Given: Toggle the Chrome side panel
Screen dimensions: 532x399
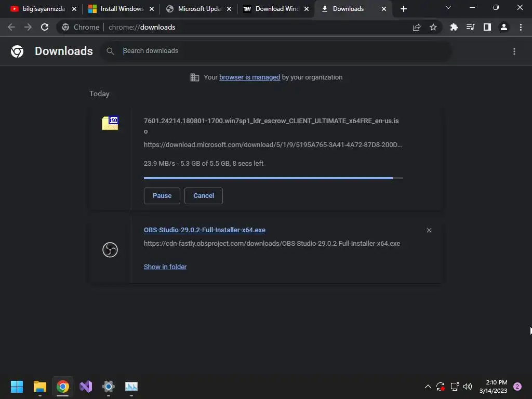Looking at the screenshot, I should [x=487, y=27].
